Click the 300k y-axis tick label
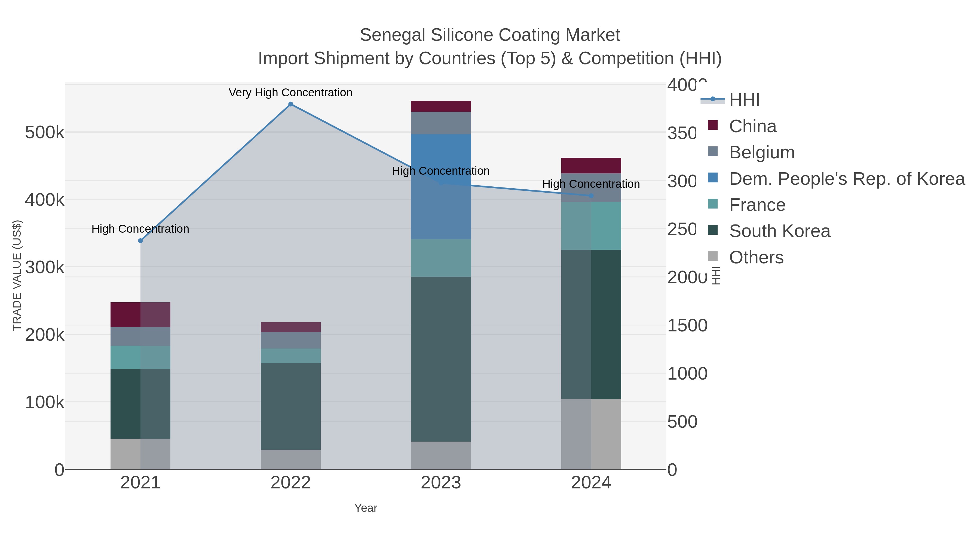 (x=45, y=267)
